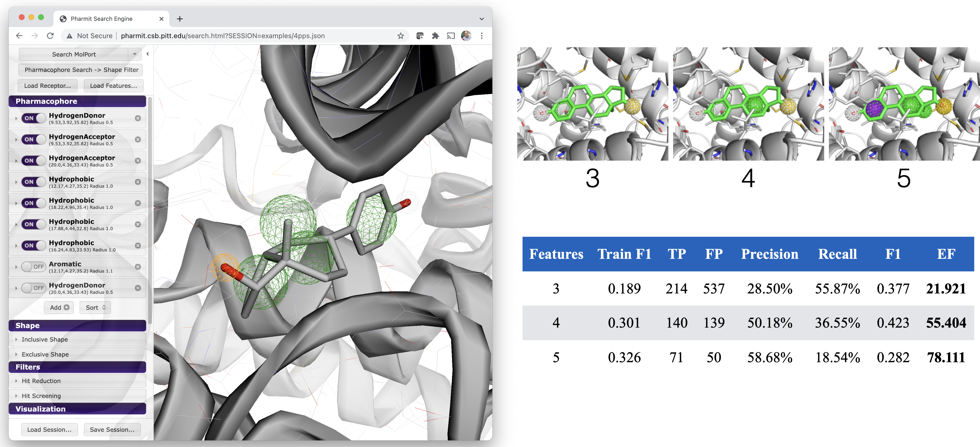Click the browser address bar URL
This screenshot has height=447, width=980.
coord(222,36)
